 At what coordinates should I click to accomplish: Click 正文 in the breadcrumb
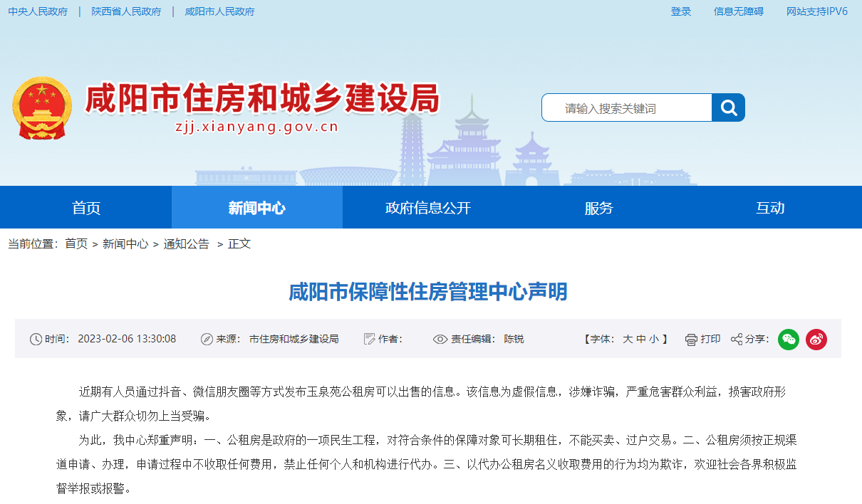pos(239,243)
